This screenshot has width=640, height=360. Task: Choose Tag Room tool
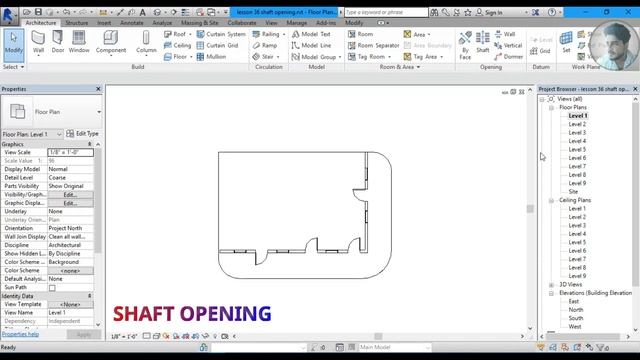click(x=367, y=57)
